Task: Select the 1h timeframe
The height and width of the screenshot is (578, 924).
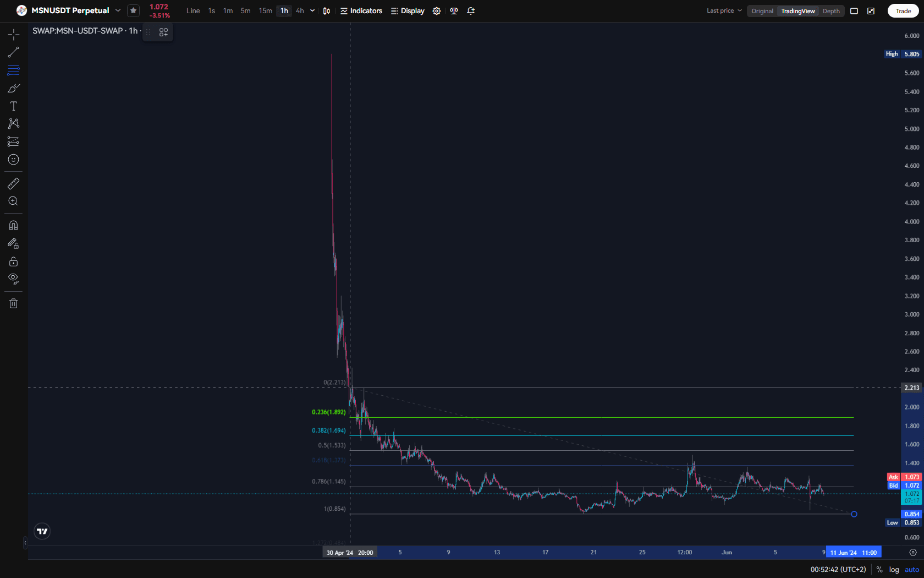Action: pos(284,11)
